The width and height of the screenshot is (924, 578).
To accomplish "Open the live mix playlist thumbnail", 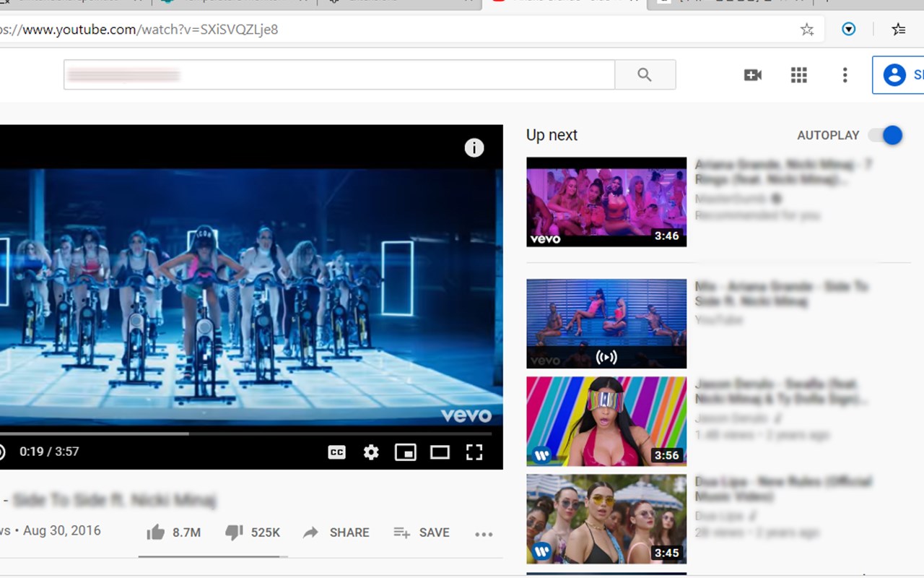I will pyautogui.click(x=606, y=324).
